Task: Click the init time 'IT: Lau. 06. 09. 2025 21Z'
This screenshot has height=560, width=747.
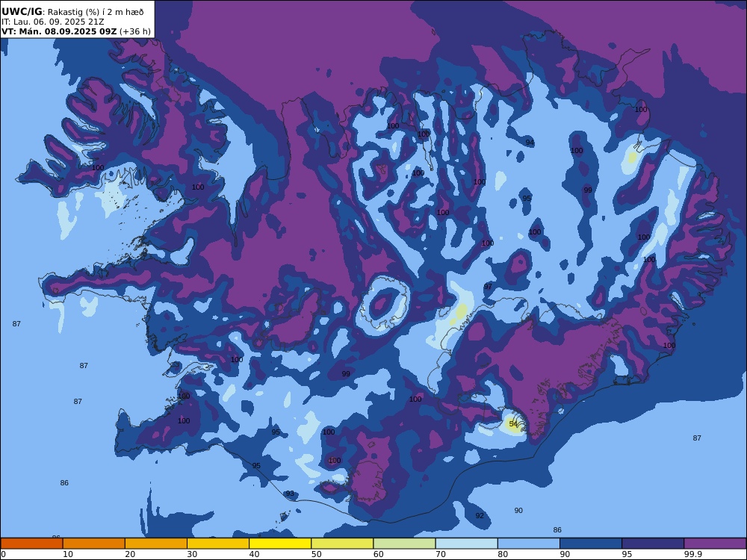Action: click(53, 22)
